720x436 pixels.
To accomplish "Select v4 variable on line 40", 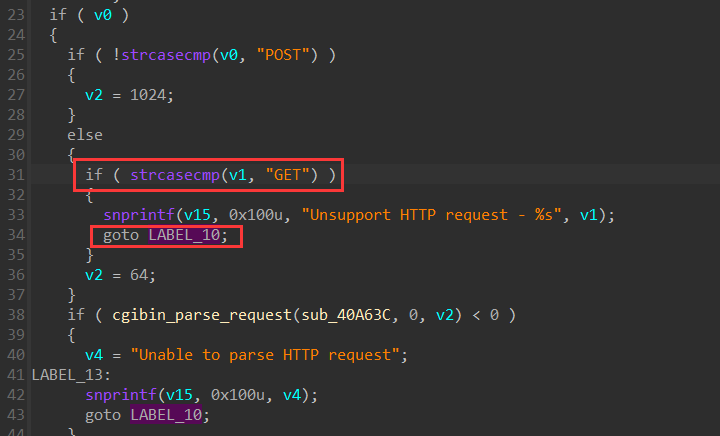I will (x=94, y=355).
